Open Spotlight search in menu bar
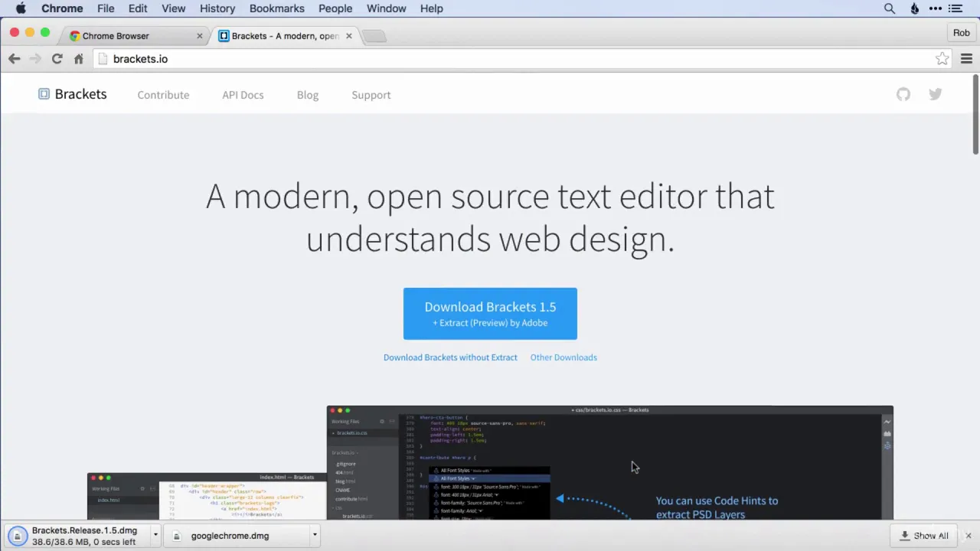980x551 pixels. pos(890,8)
